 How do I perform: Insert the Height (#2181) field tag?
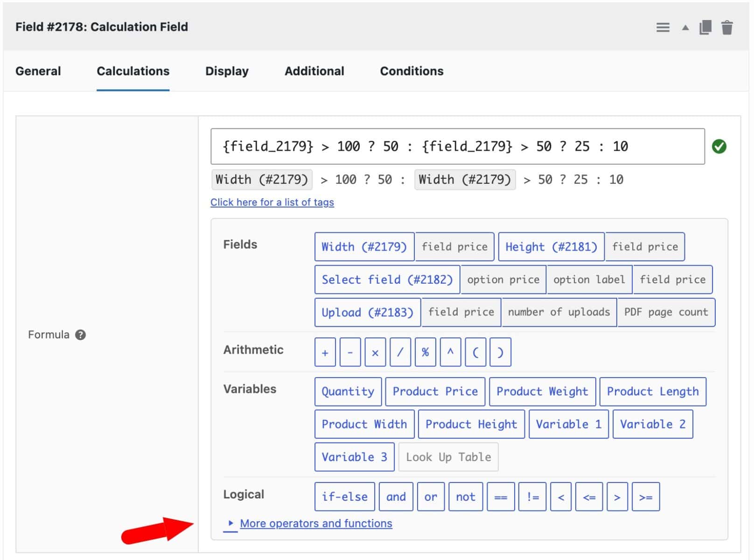tap(551, 247)
